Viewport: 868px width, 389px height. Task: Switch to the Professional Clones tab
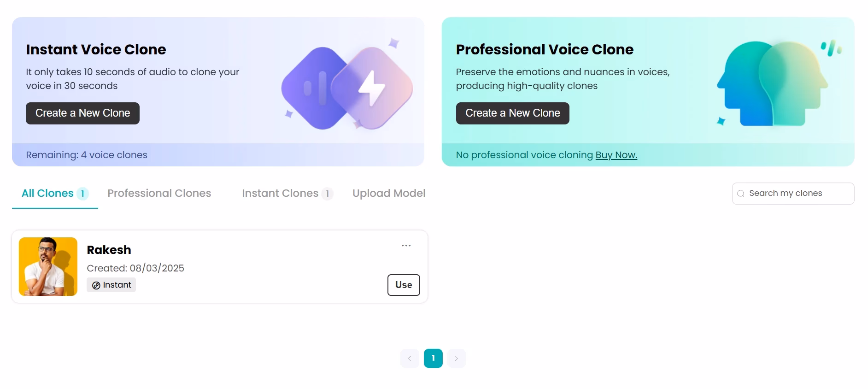point(159,194)
